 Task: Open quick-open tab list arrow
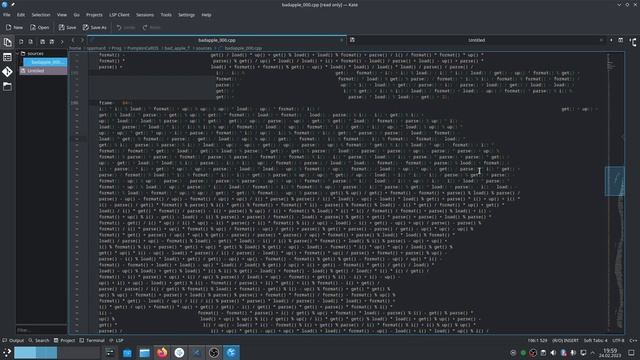[x=611, y=40]
